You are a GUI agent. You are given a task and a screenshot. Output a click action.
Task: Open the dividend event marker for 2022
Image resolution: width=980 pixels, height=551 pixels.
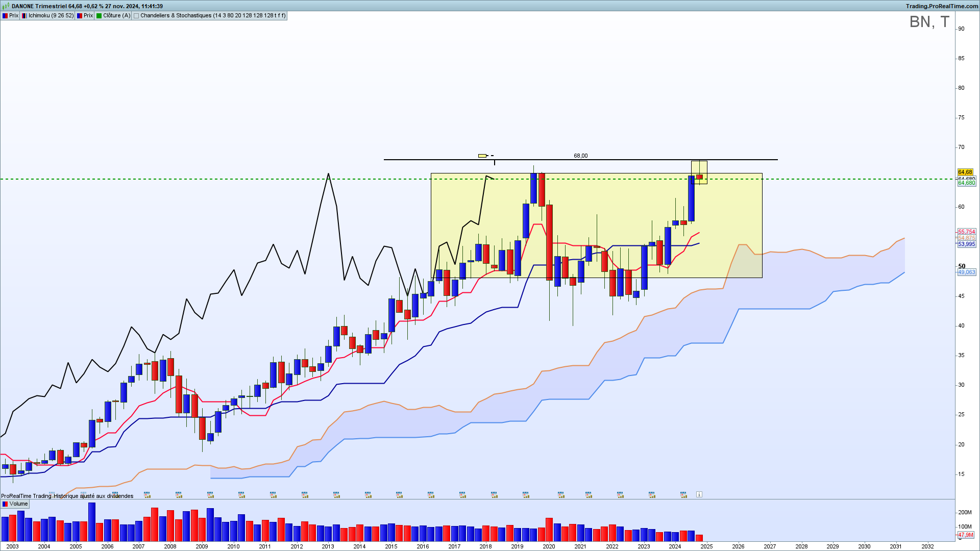point(621,494)
